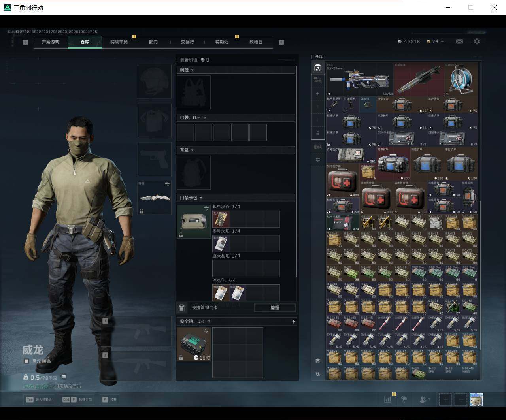Click the help icon beside 背包
Screen dimensions: 506x420
pos(193,150)
